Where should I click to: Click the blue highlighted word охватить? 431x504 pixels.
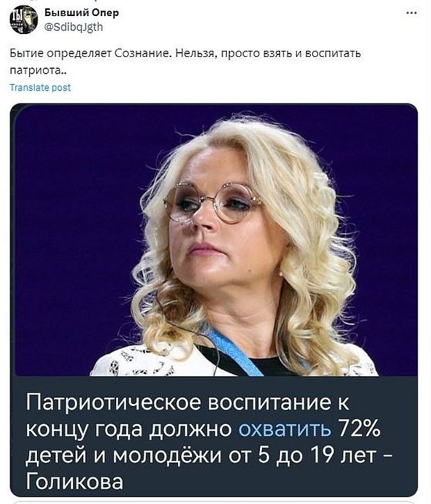pos(284,428)
